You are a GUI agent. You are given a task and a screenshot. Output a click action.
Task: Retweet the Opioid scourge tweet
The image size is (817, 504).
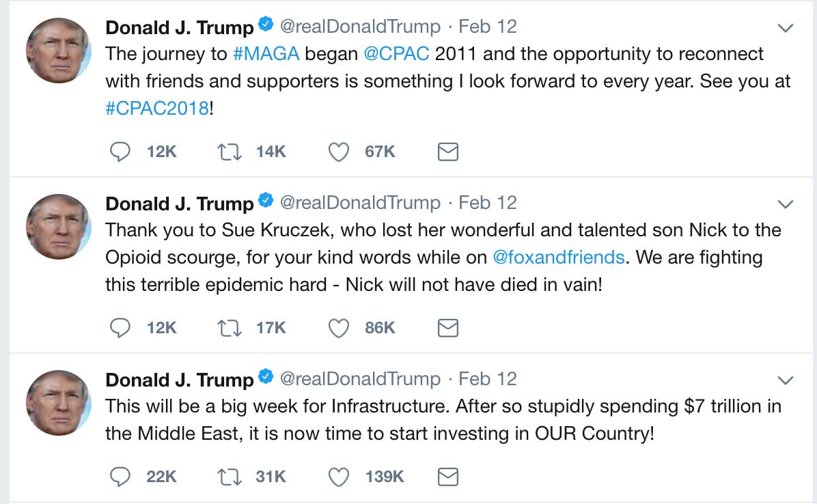click(230, 328)
